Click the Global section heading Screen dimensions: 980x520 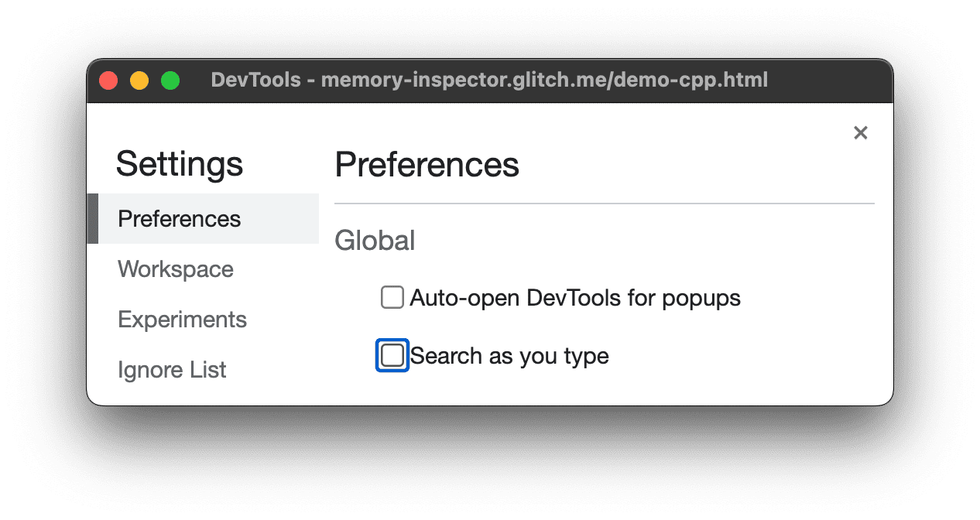coord(375,241)
